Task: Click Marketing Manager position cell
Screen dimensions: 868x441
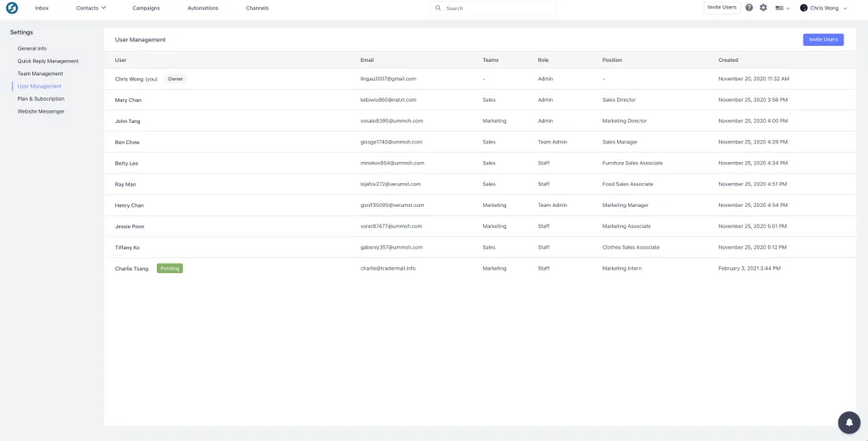Action: [x=626, y=205]
